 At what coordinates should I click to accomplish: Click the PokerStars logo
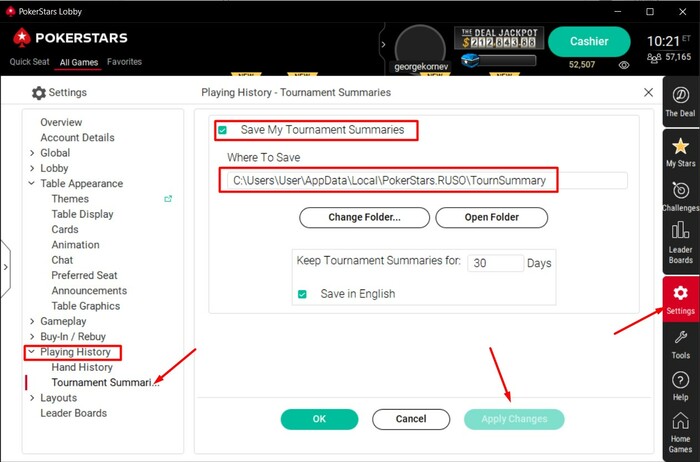(x=70, y=38)
